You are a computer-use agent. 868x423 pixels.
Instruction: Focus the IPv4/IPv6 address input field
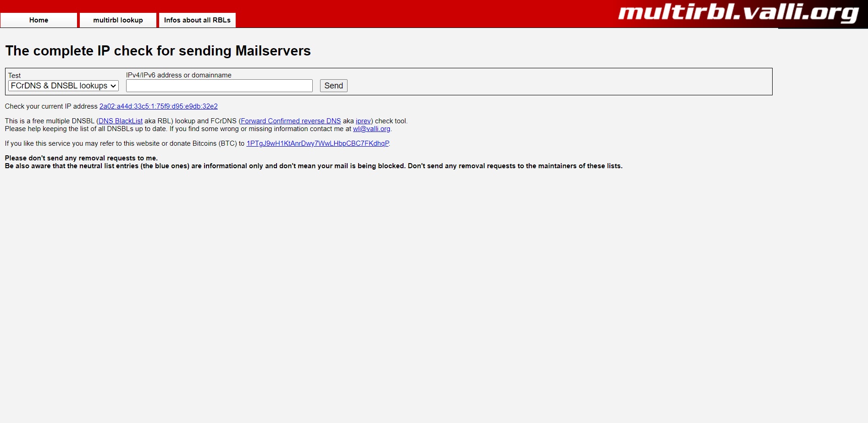tap(219, 86)
